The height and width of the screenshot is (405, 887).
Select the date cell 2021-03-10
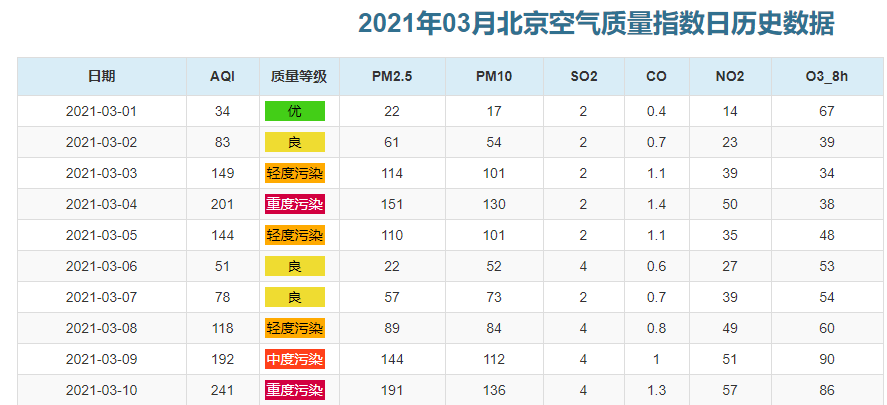[x=101, y=391]
